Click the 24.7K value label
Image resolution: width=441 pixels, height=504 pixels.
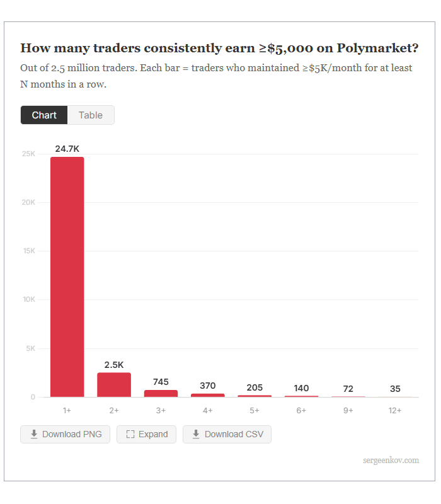pos(67,149)
